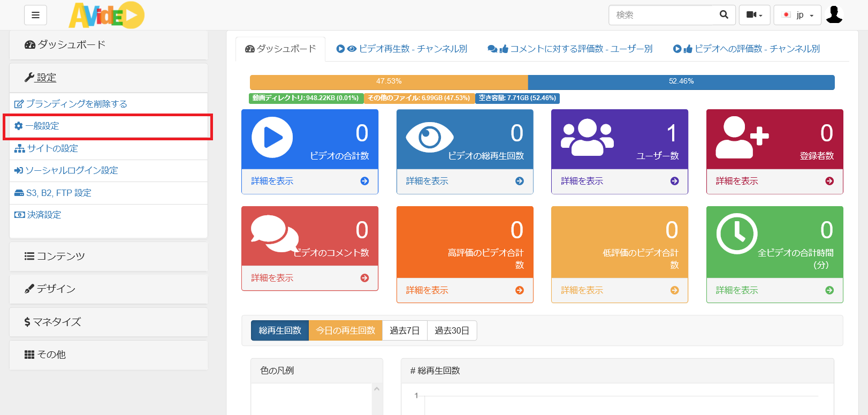Viewport: 868px width, 415px height.
Task: Show details for 全ビデオの合計時間
Action: 737,290
